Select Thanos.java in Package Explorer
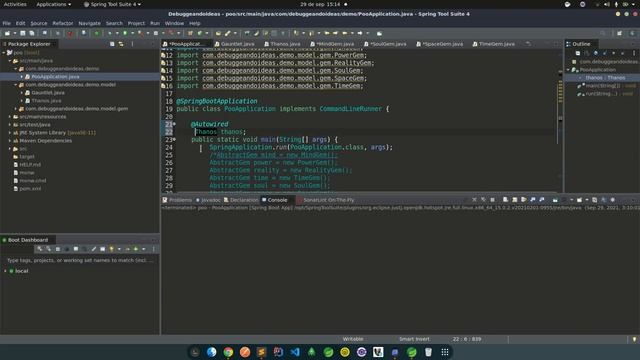Image resolution: width=640 pixels, height=360 pixels. (46, 100)
